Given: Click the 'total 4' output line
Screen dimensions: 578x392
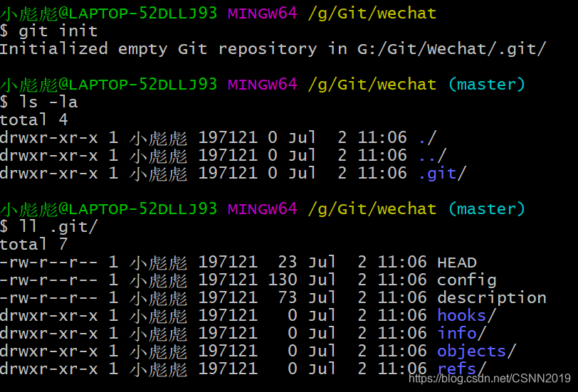Looking at the screenshot, I should coord(34,120).
